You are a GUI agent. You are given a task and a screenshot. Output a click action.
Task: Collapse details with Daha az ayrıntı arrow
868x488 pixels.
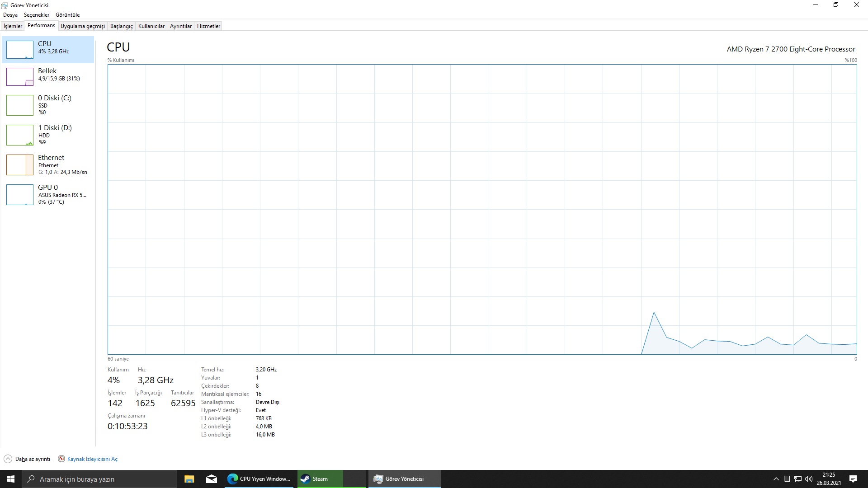8,459
